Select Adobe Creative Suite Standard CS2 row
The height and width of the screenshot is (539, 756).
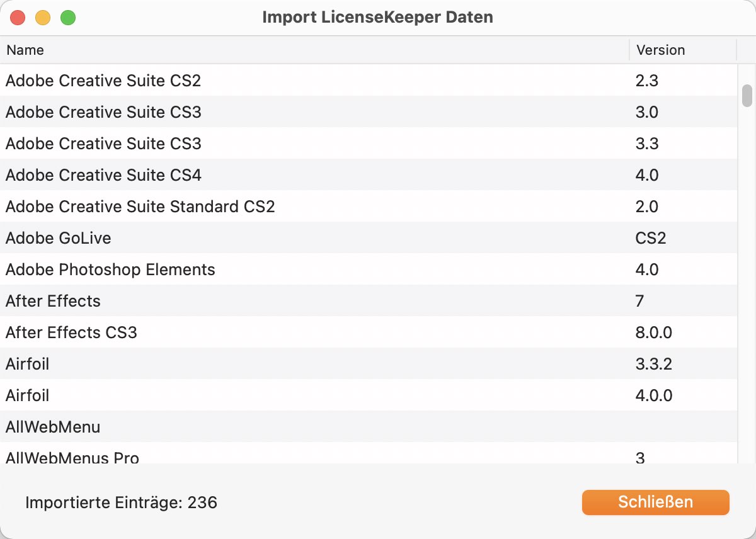[x=369, y=206]
